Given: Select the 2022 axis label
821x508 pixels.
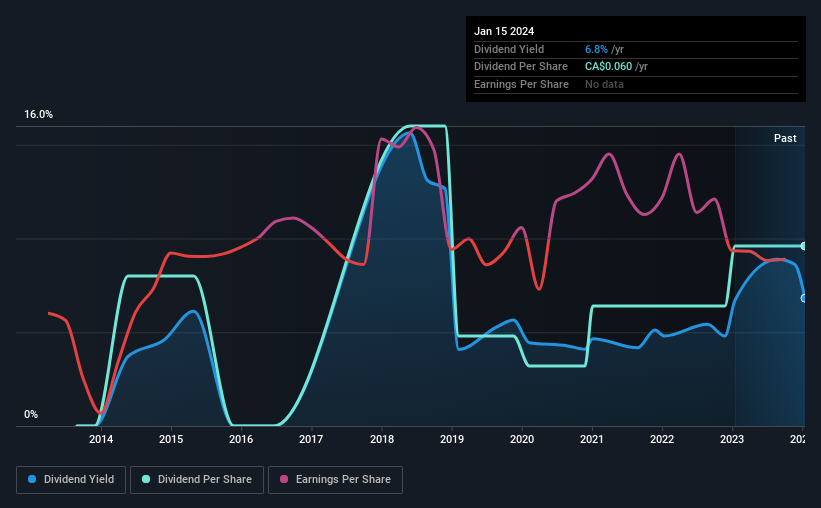Looking at the screenshot, I should point(662,439).
